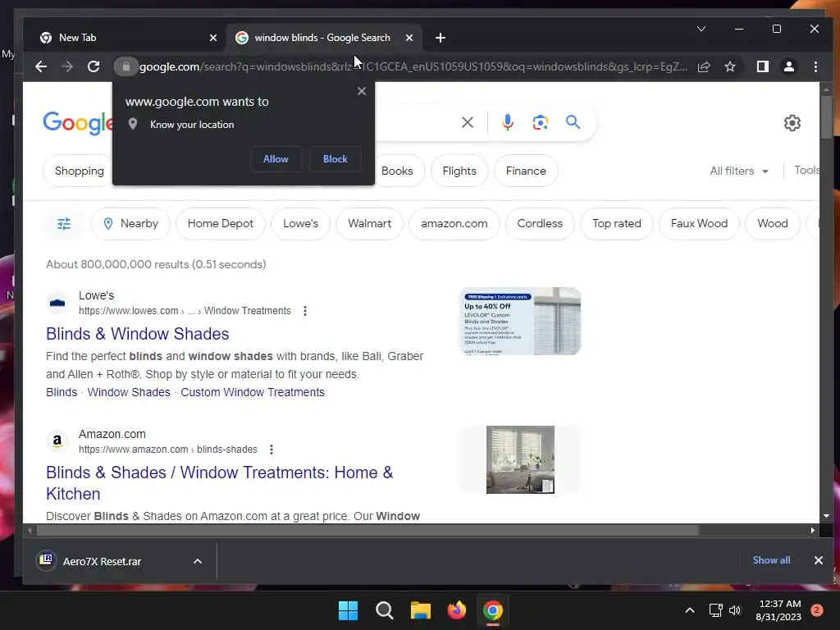Block google.com location access

(x=336, y=159)
